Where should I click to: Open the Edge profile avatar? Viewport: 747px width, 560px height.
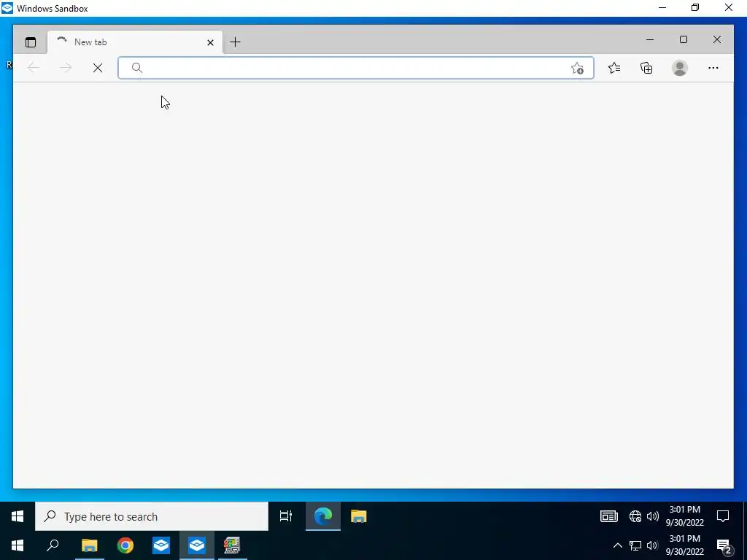(x=679, y=68)
